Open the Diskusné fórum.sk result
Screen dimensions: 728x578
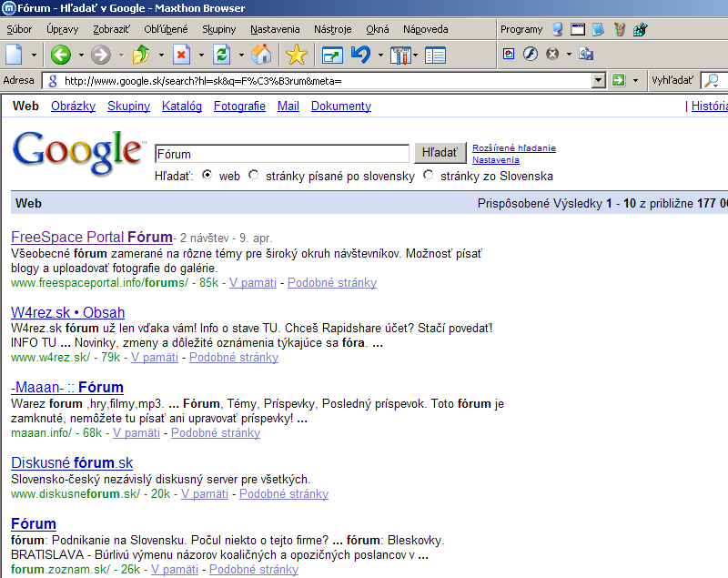pyautogui.click(x=72, y=463)
